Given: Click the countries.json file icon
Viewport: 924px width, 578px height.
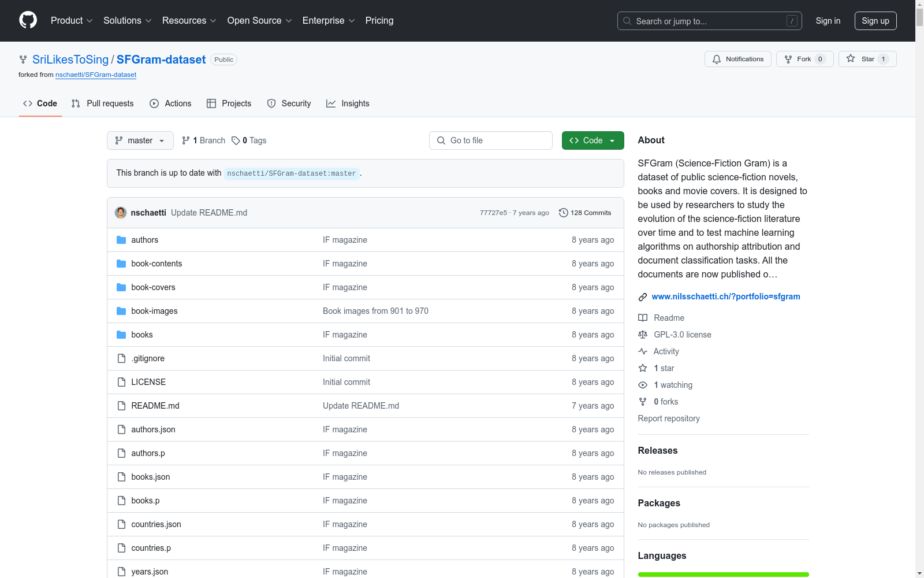Looking at the screenshot, I should 121,524.
